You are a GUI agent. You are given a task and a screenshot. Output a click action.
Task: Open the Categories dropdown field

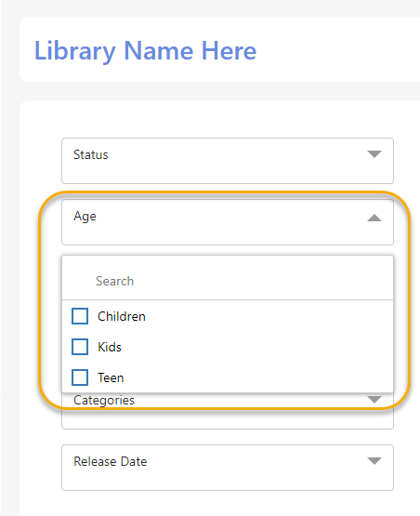point(228,411)
